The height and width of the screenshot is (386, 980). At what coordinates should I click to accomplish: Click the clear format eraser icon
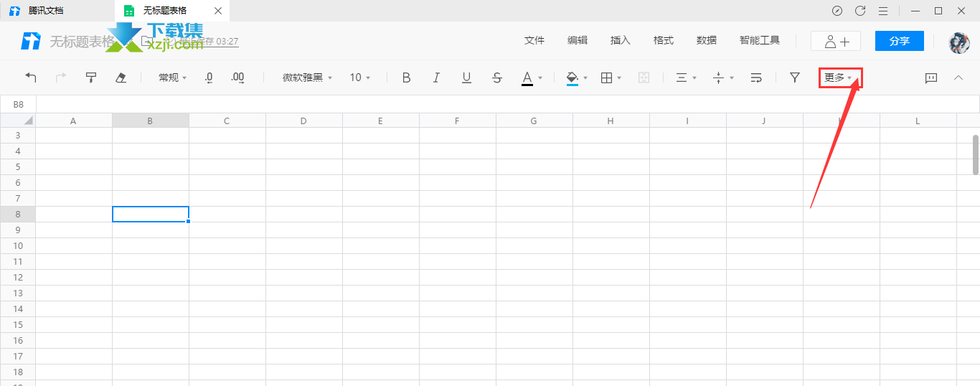coord(121,77)
